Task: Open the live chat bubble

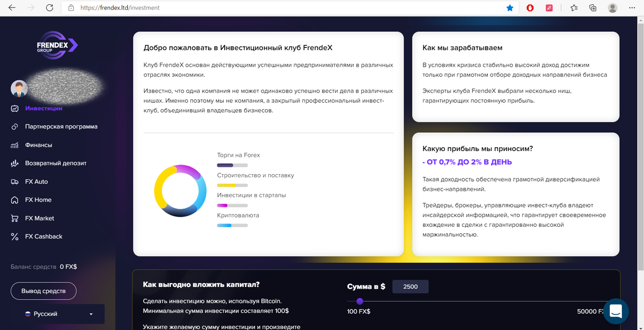Action: click(x=616, y=311)
